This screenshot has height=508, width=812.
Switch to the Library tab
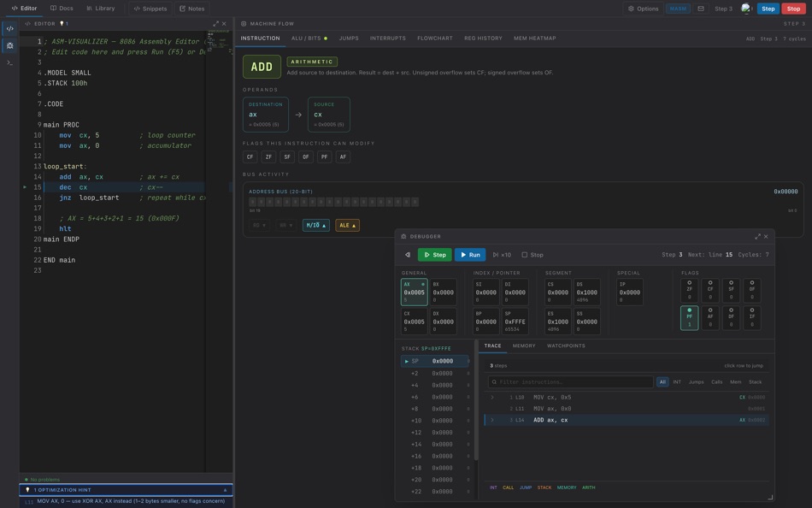(101, 9)
